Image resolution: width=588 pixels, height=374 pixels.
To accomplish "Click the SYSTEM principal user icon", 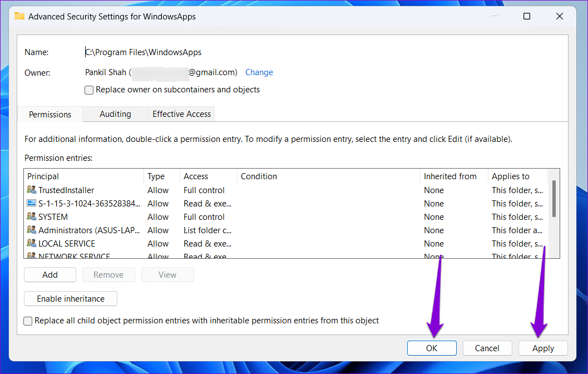I will [x=32, y=216].
